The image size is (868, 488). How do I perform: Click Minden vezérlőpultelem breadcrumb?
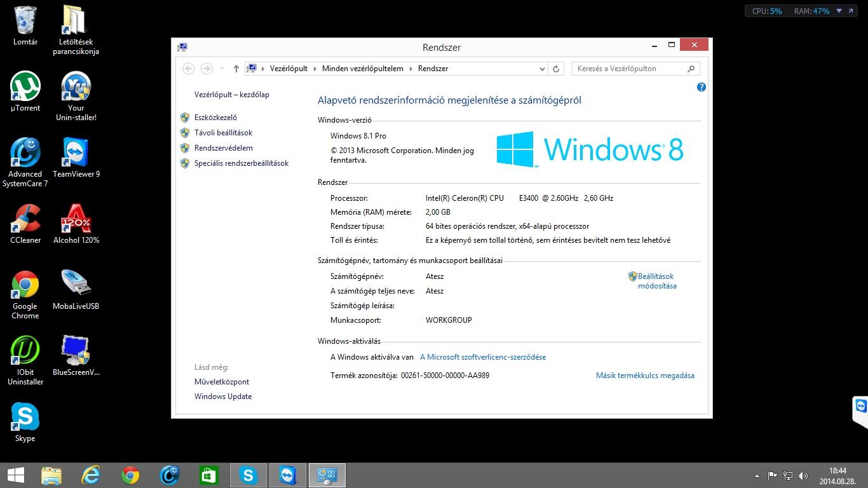[363, 69]
